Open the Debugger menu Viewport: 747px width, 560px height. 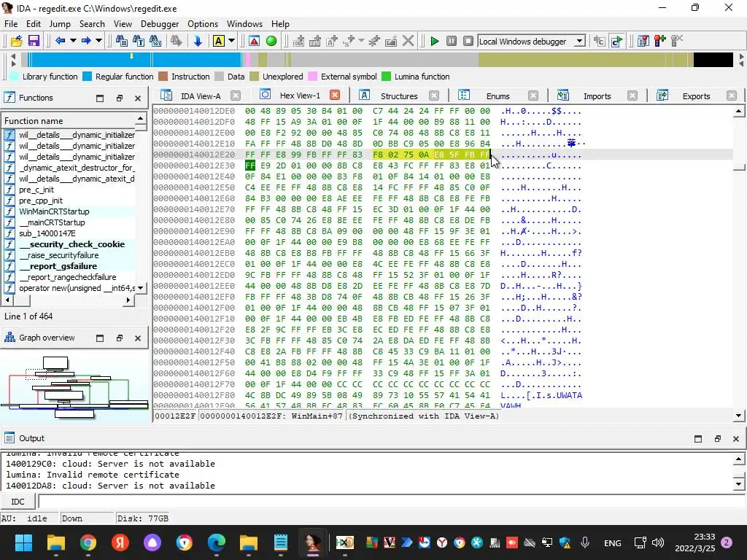pyautogui.click(x=160, y=24)
